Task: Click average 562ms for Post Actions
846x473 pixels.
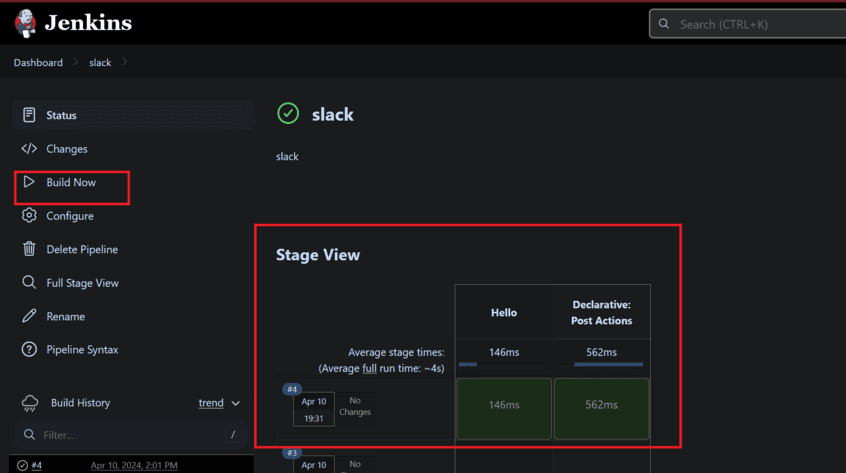Action: coord(602,352)
